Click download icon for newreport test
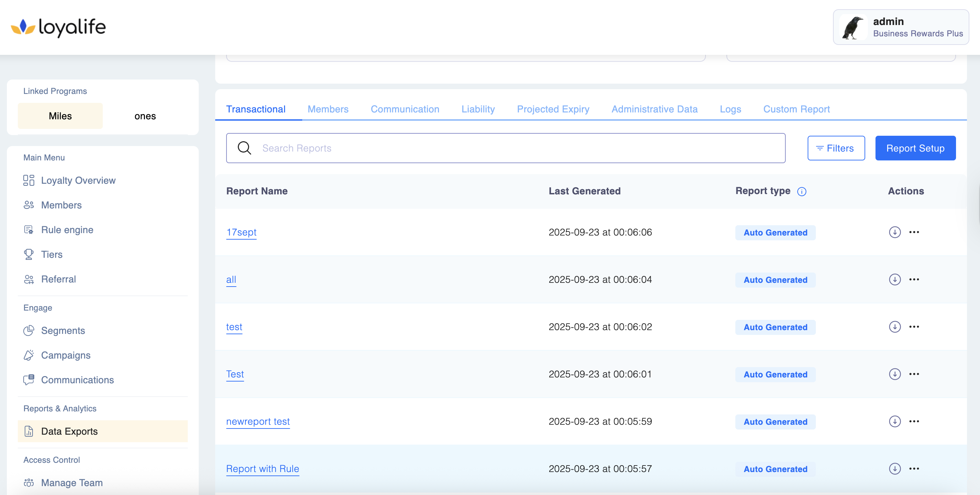This screenshot has width=980, height=495. (x=894, y=421)
